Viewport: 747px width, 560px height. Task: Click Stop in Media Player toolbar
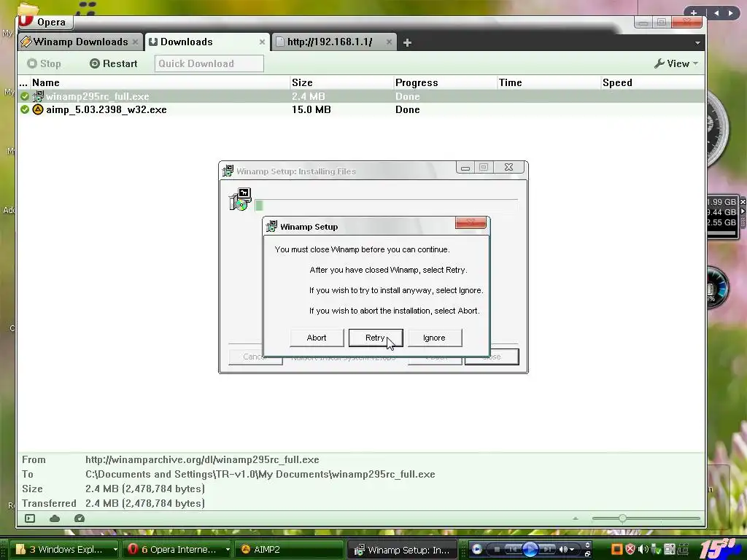pos(497,550)
